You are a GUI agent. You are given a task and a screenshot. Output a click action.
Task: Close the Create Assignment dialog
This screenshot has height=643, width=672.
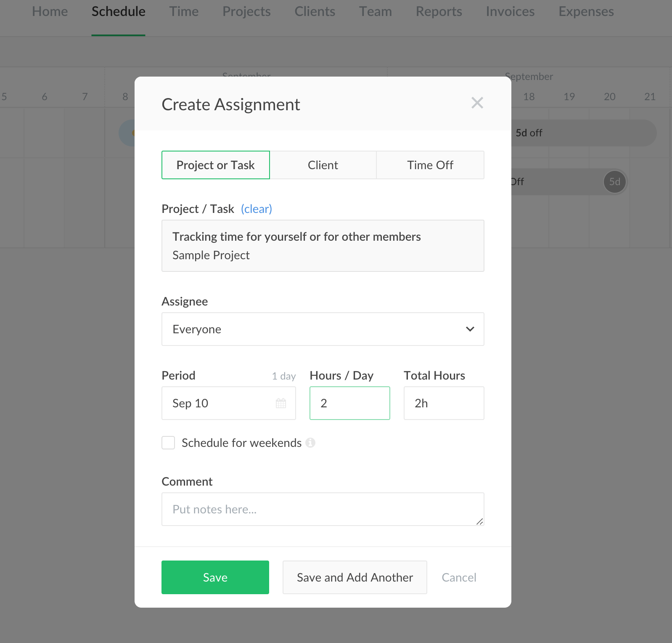(477, 103)
